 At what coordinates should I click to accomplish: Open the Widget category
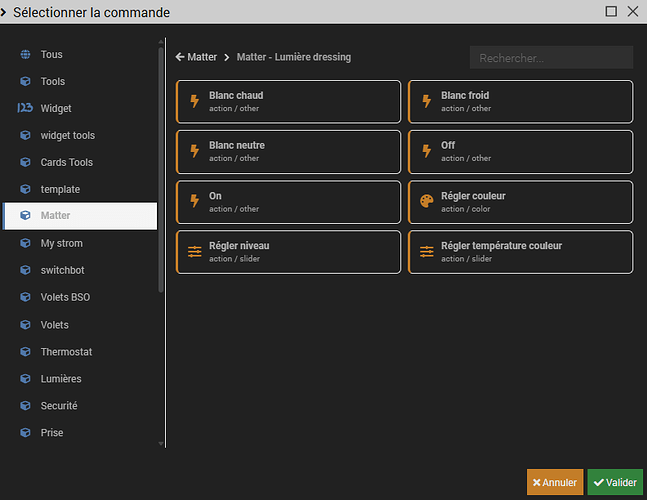[80, 108]
